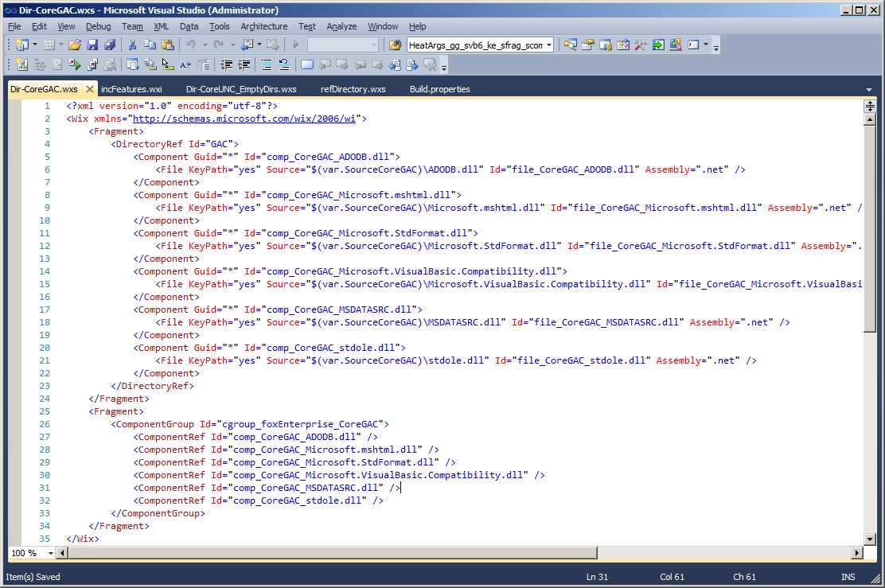Screen dimensions: 885x588
Task: Save the current file with floppy icon
Action: point(92,45)
